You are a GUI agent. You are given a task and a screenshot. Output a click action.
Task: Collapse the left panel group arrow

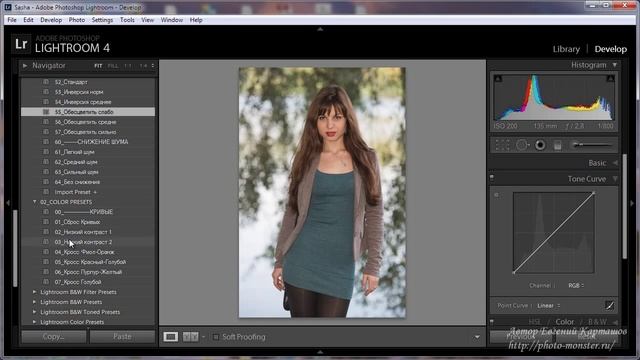(7, 202)
